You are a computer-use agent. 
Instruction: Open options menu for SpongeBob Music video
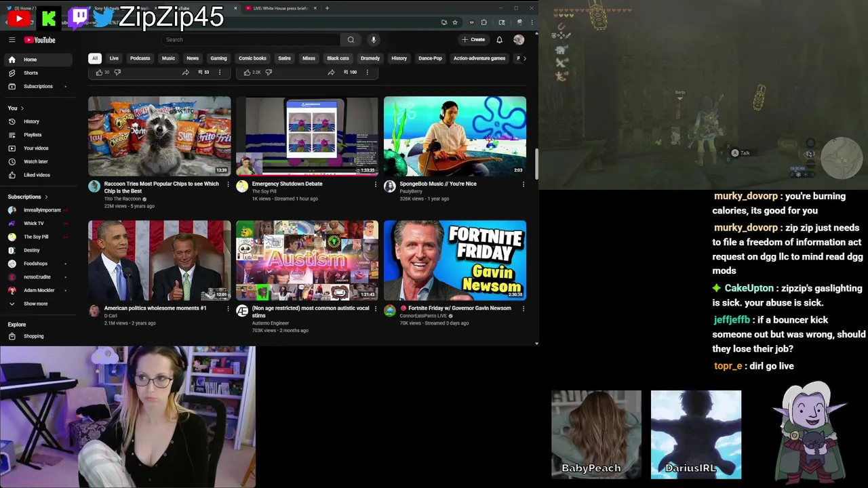pyautogui.click(x=523, y=184)
